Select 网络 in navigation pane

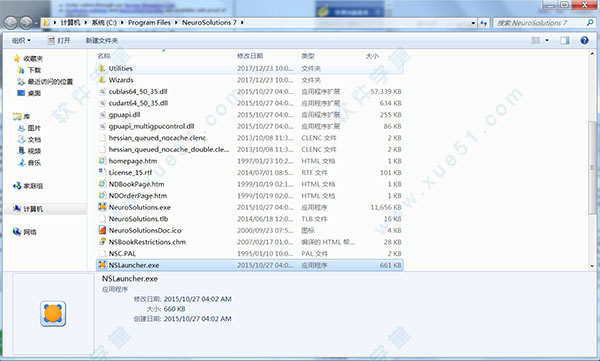coord(25,232)
